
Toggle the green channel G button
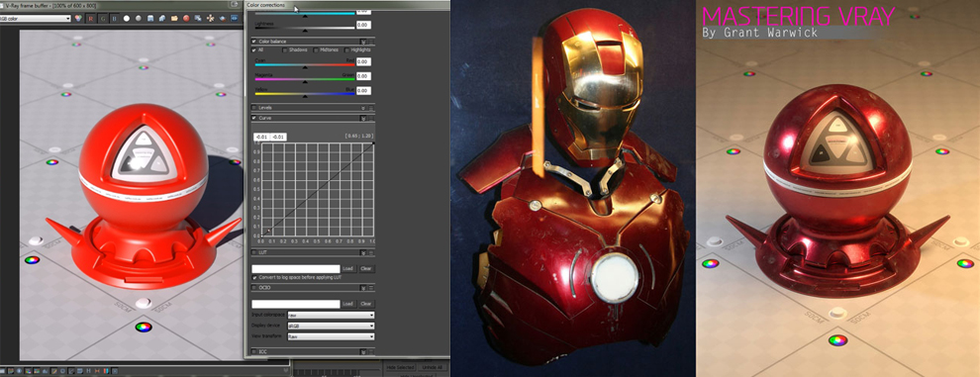tap(103, 19)
